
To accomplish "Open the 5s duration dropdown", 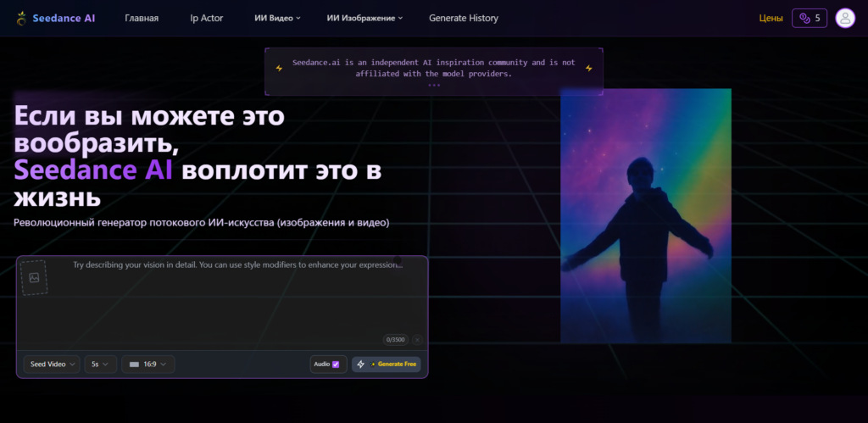I will pyautogui.click(x=100, y=364).
